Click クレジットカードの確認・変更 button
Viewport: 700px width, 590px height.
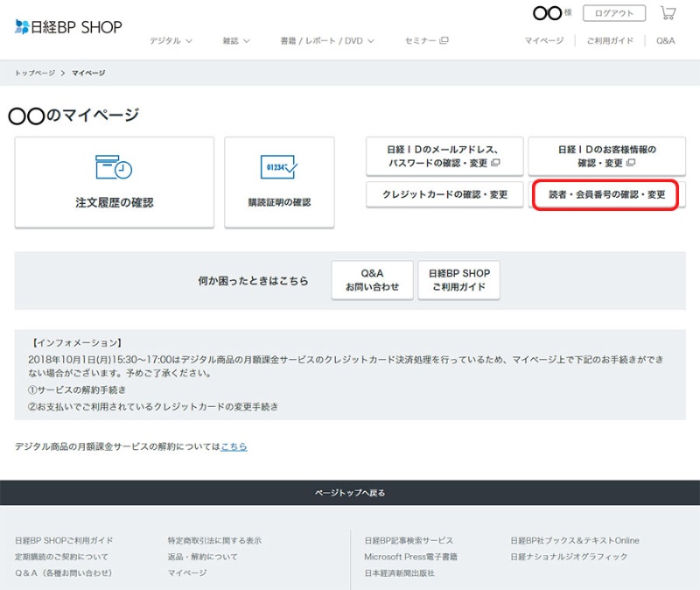(444, 194)
